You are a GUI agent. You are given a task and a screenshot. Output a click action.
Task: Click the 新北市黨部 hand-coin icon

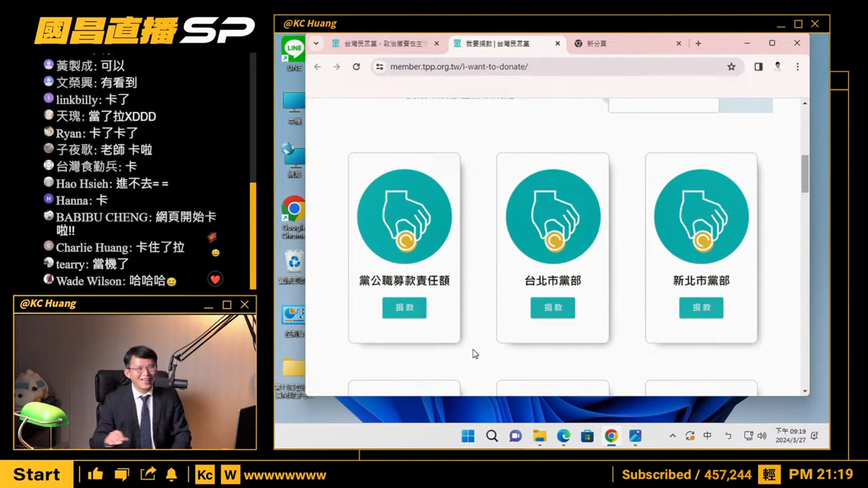pyautogui.click(x=701, y=216)
